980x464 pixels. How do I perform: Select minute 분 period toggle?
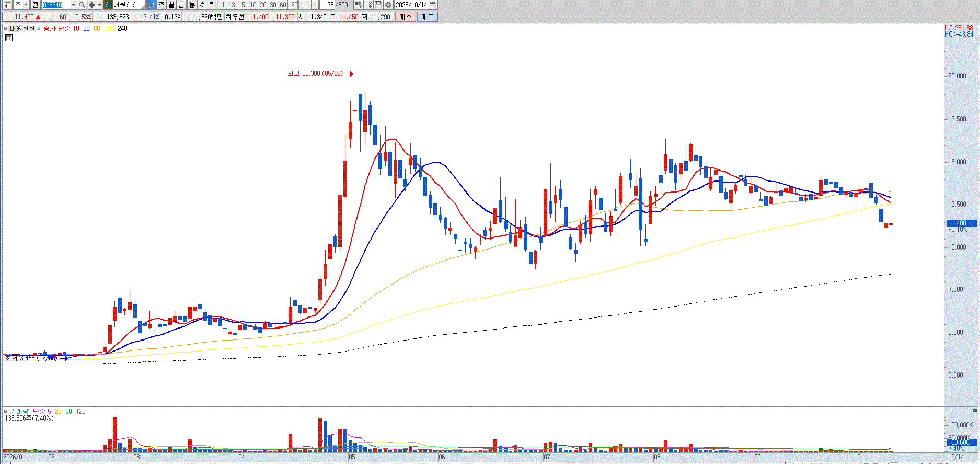tap(192, 5)
